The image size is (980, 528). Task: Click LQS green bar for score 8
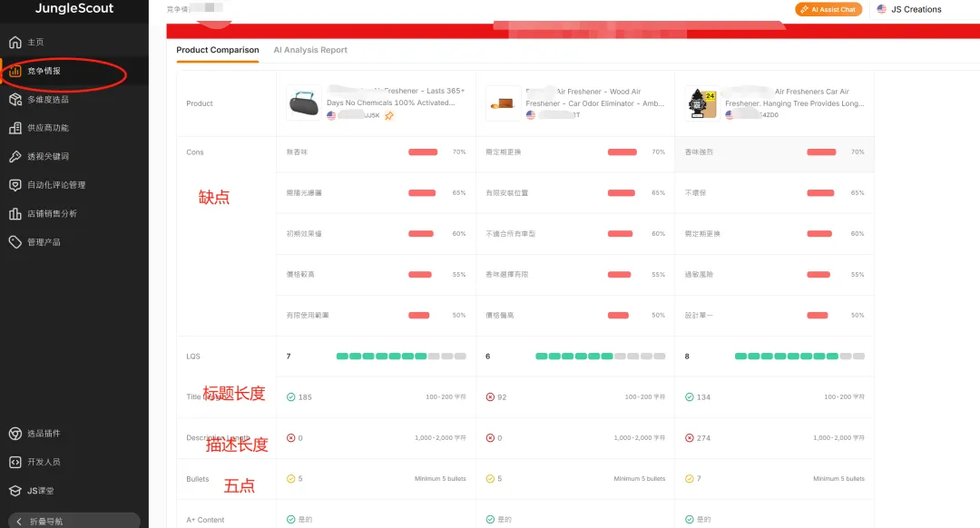pyautogui.click(x=800, y=357)
